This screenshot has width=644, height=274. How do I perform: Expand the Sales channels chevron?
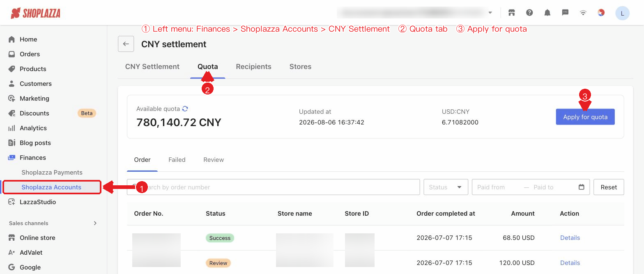(x=95, y=223)
